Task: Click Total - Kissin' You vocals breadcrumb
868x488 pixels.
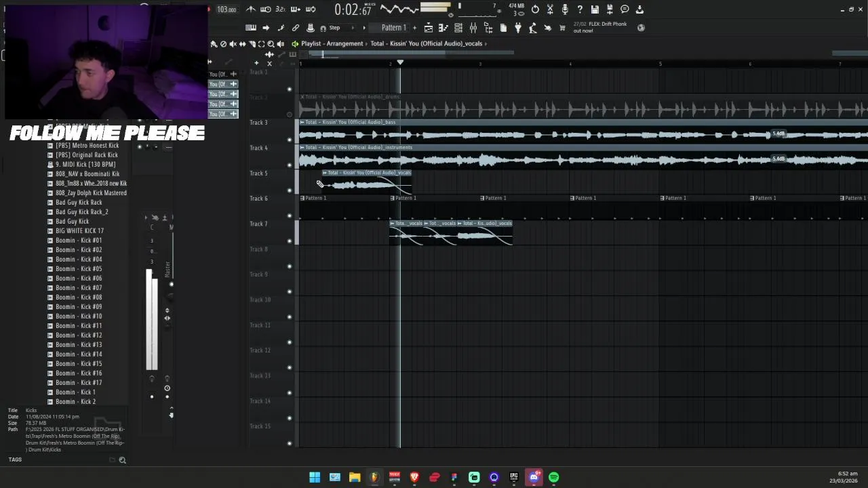Action: tap(426, 43)
